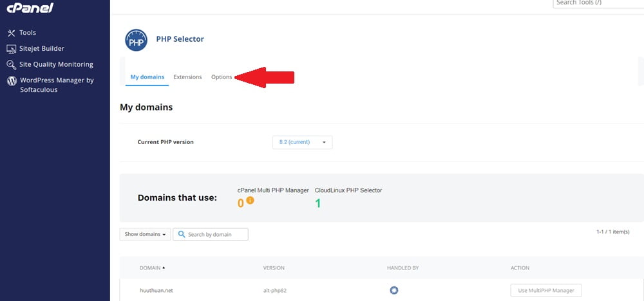Image resolution: width=644 pixels, height=301 pixels.
Task: Click the HANDLED BY column header
Action: (x=402, y=268)
